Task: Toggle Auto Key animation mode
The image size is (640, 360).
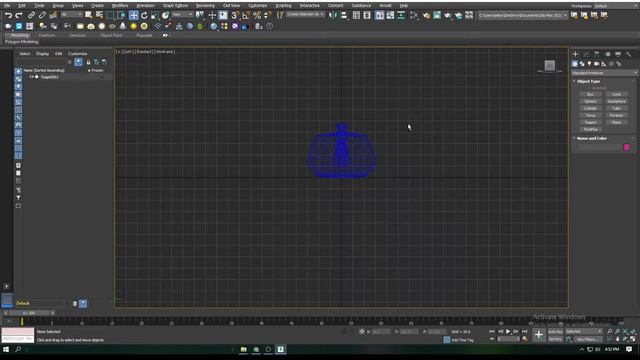Action: click(555, 331)
